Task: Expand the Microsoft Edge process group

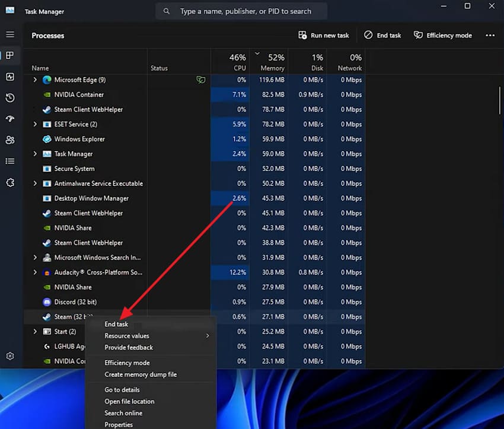Action: point(34,80)
